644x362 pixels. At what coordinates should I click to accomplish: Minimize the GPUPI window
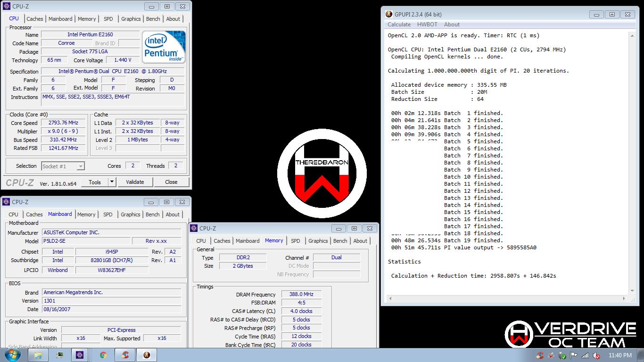pyautogui.click(x=597, y=15)
